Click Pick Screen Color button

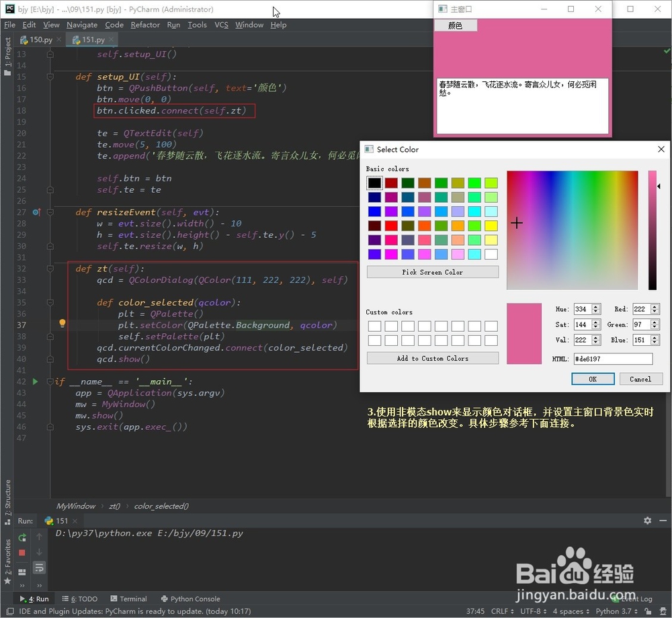click(x=432, y=272)
